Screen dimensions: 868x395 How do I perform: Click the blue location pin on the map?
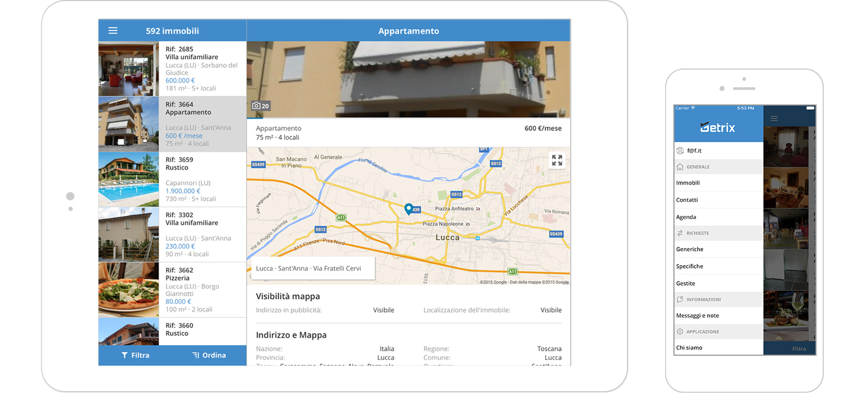[409, 208]
